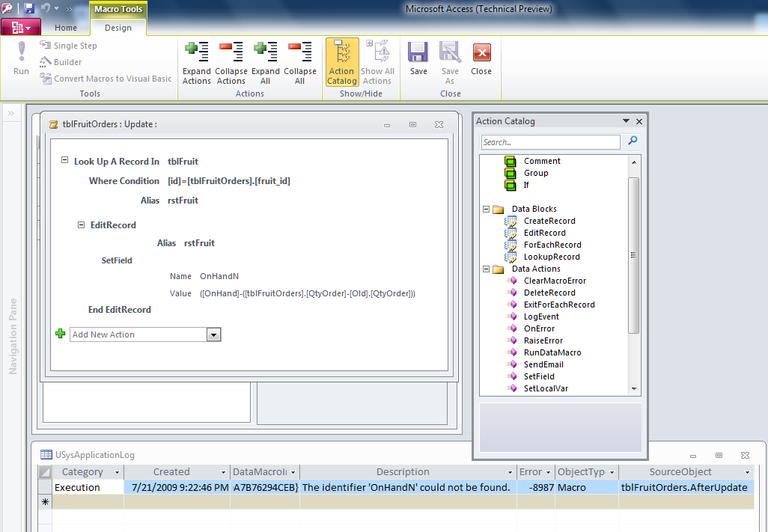Select the Design ribbon tab
Viewport: 768px width, 532px height.
(x=118, y=28)
